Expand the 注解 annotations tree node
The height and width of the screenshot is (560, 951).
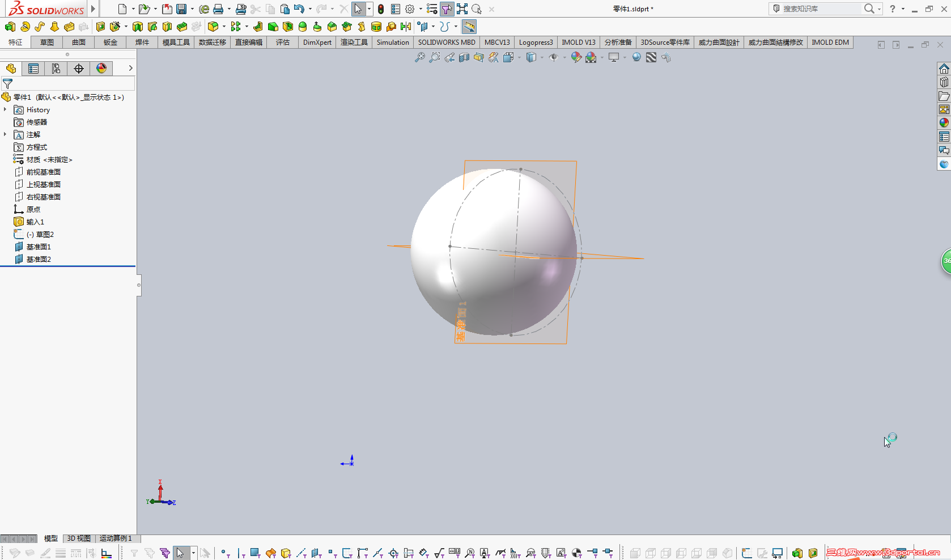pyautogui.click(x=5, y=134)
